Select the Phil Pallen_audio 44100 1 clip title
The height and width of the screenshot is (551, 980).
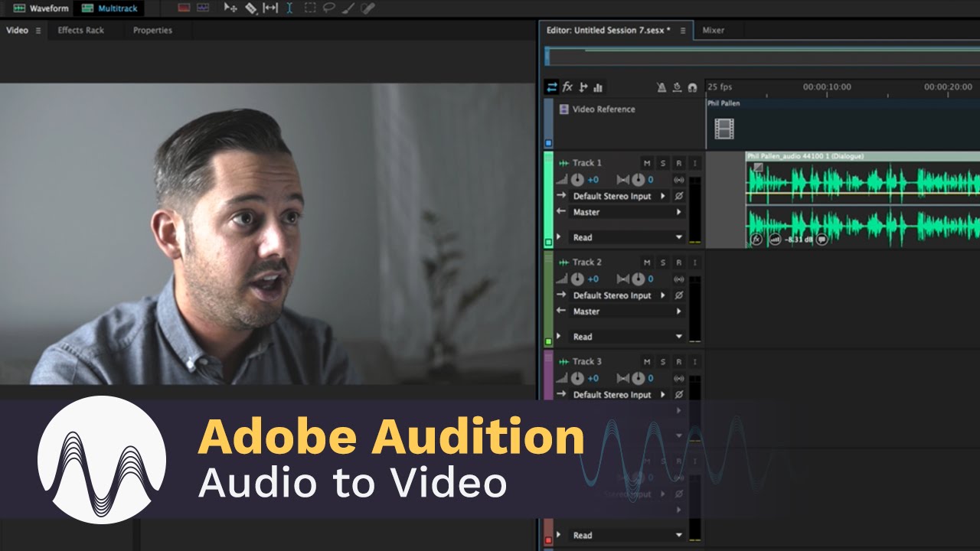pyautogui.click(x=805, y=156)
